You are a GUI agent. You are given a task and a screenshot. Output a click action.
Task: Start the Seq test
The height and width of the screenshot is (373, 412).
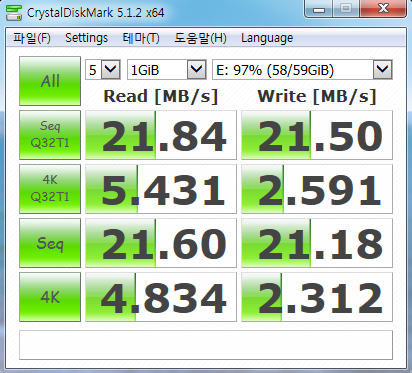click(x=50, y=243)
